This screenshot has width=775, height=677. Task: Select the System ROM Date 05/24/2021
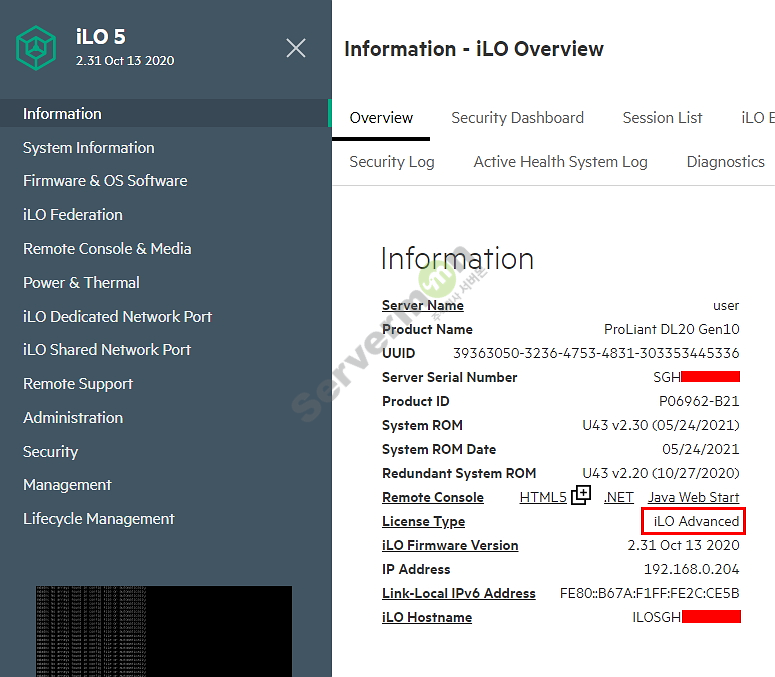coord(701,449)
